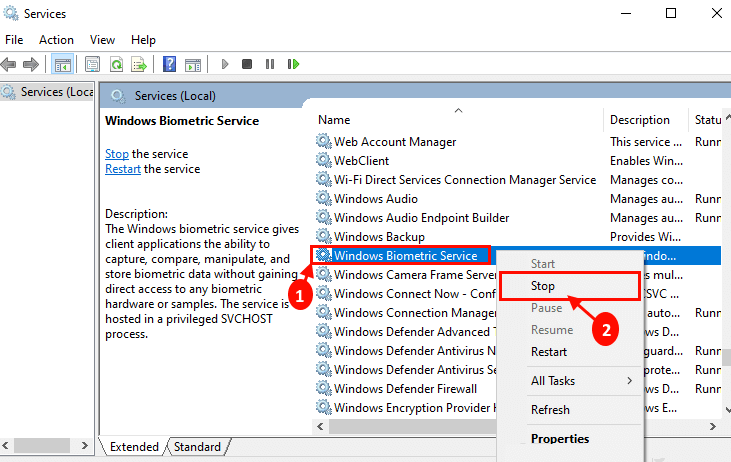Click the Stop the service link
Viewport: 731px width, 462px height.
tap(117, 154)
